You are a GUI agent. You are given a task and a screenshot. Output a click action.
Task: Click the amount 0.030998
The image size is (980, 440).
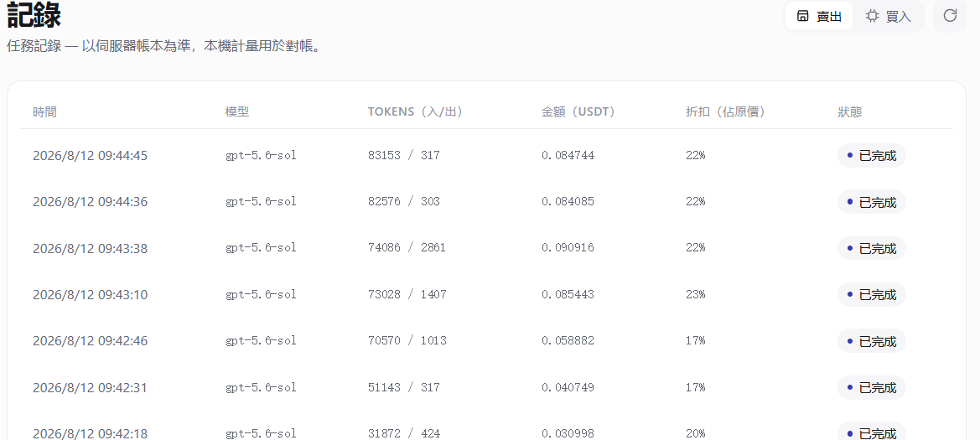568,433
